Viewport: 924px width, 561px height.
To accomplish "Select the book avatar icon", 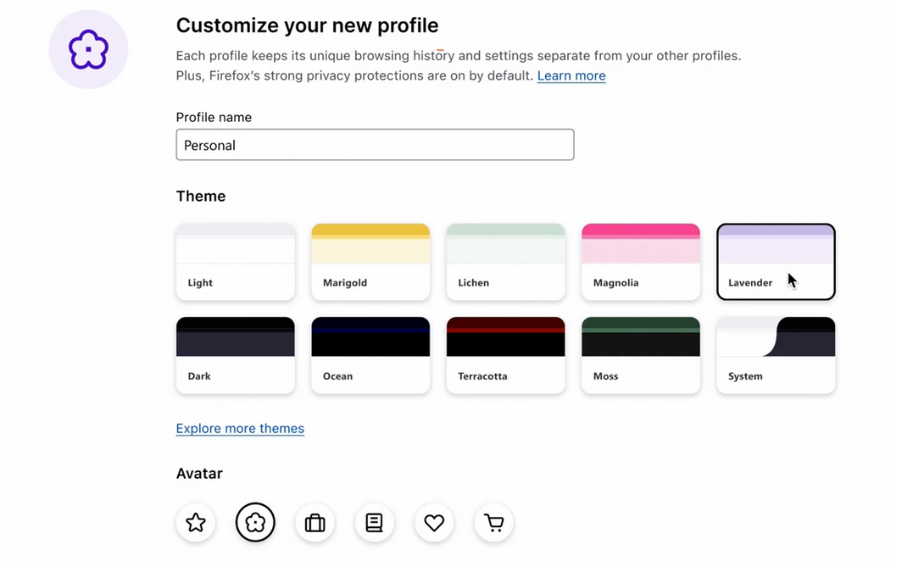I will point(374,523).
